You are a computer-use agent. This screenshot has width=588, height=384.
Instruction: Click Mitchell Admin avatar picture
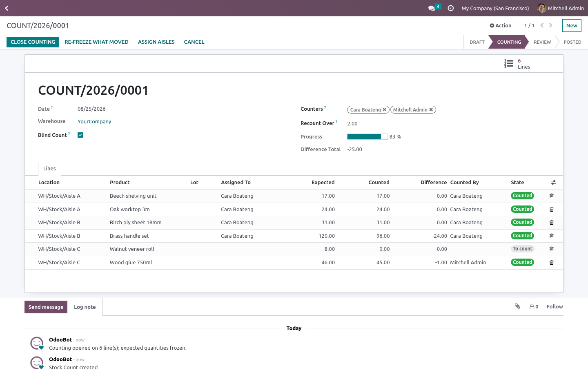coord(542,8)
